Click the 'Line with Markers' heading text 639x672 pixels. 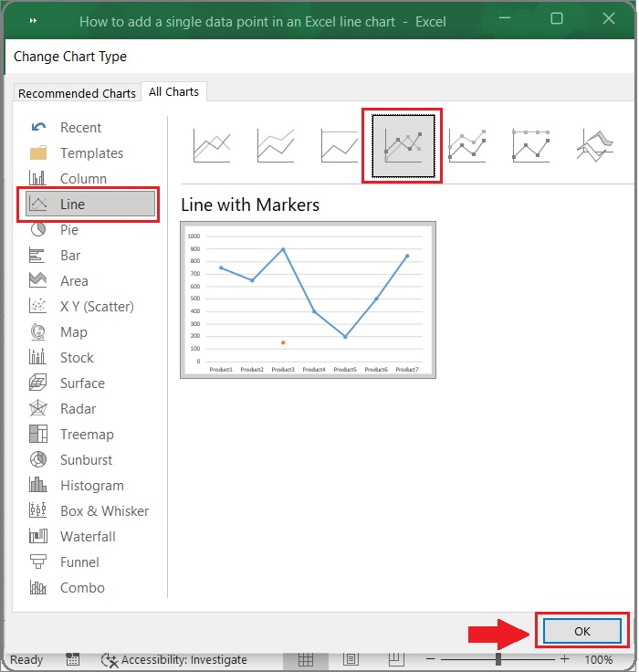pyautogui.click(x=250, y=205)
